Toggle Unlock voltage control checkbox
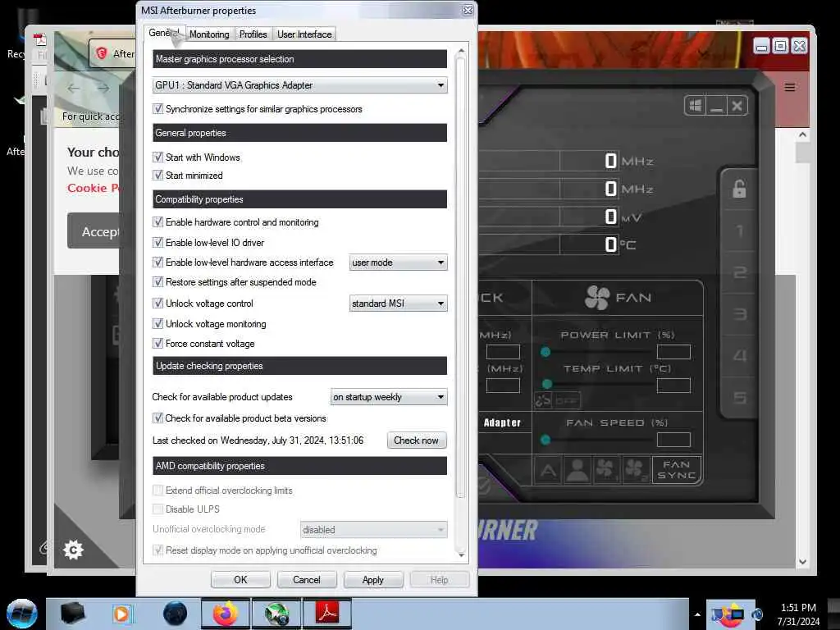This screenshot has height=630, width=840. 157,304
